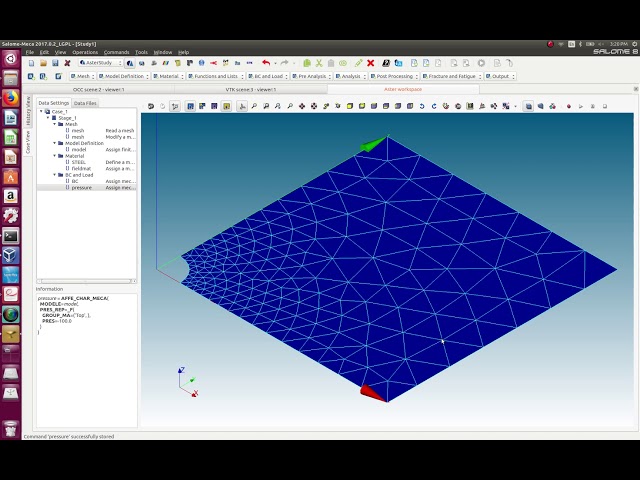Click the Undo red arrow
Image resolution: width=640 pixels, height=480 pixels.
coord(266,63)
